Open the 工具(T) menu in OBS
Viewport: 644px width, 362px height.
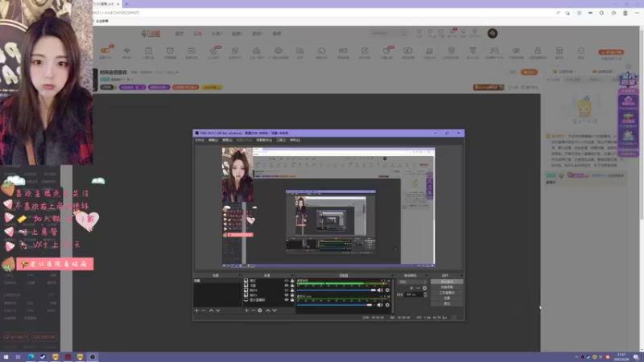pyautogui.click(x=281, y=140)
